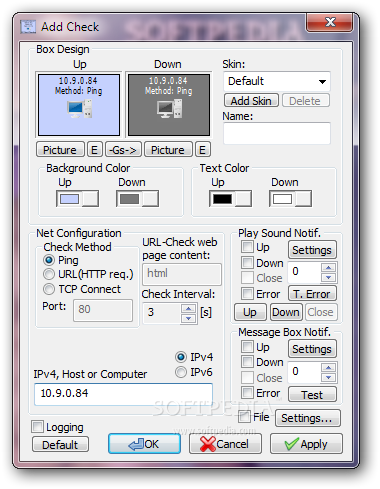This screenshot has height=489, width=380.
Task: Decrease the Play Sound counter value
Action: [x=329, y=277]
